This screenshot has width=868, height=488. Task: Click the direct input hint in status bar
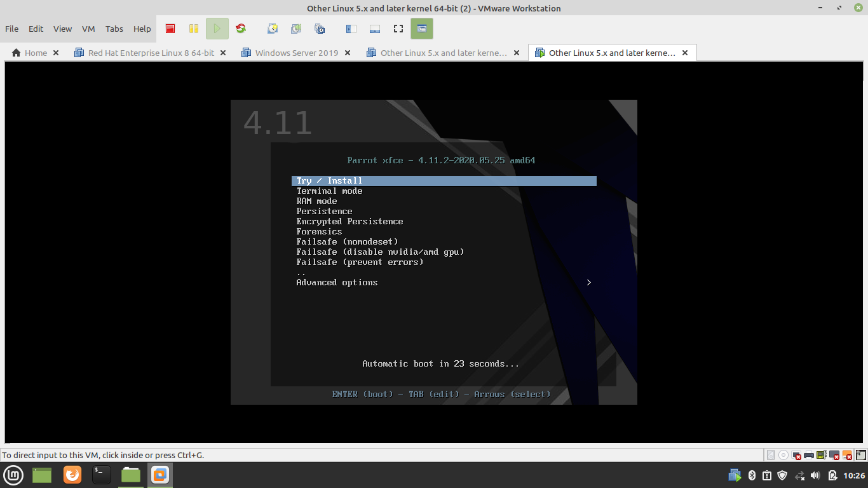103,455
